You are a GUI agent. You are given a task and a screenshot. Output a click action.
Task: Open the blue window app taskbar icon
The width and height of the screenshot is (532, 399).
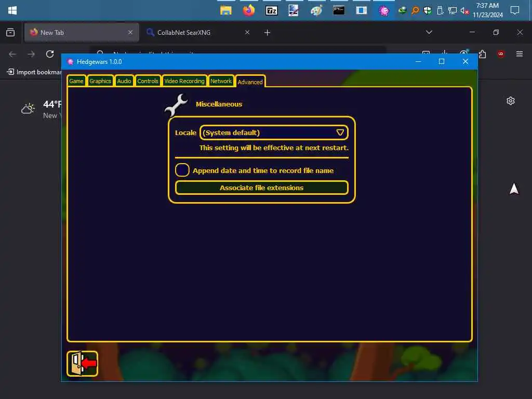tap(362, 10)
